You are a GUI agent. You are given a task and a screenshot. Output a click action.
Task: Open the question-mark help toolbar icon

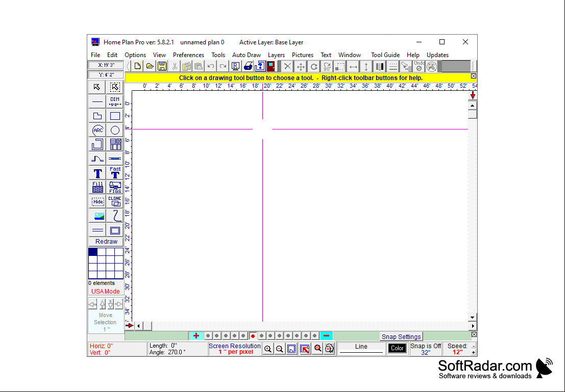[x=260, y=66]
